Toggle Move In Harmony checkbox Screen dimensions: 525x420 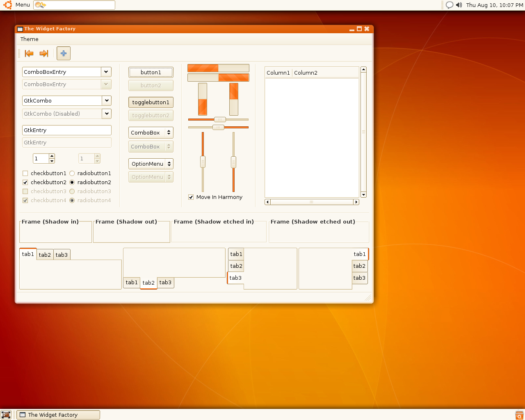191,197
